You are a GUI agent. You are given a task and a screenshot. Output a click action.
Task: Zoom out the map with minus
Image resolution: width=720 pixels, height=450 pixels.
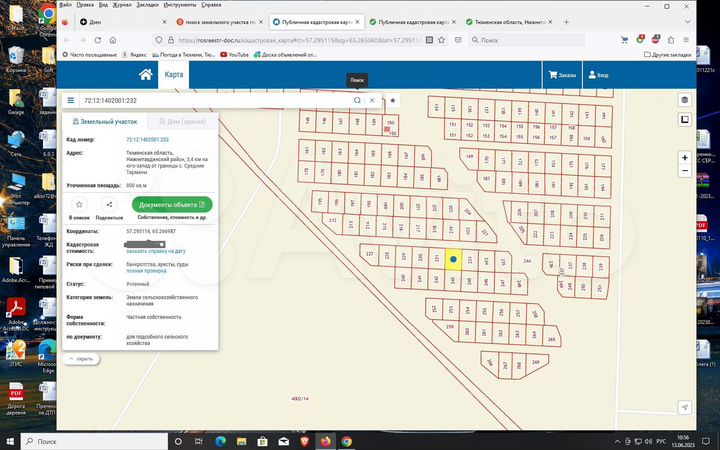tap(685, 170)
